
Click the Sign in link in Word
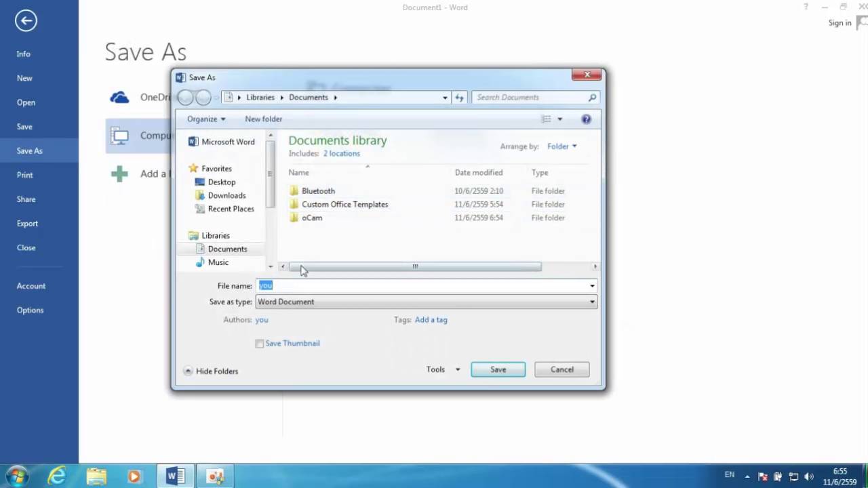[840, 23]
